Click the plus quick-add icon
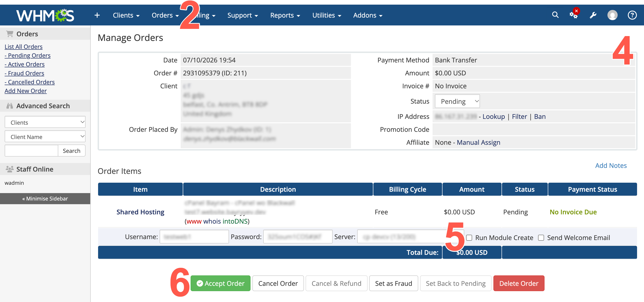This screenshot has height=302, width=644. point(97,15)
